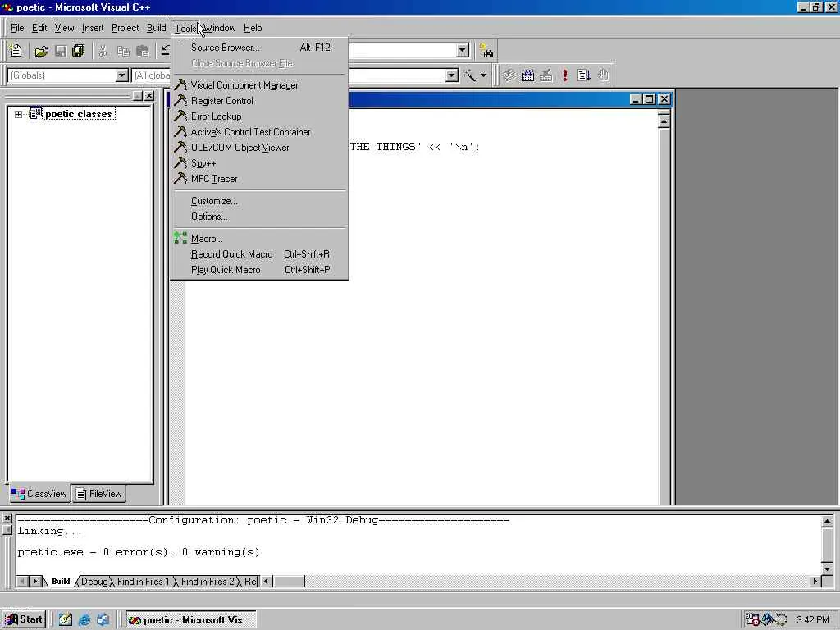Open the find combo box dropdown arrow

463,51
